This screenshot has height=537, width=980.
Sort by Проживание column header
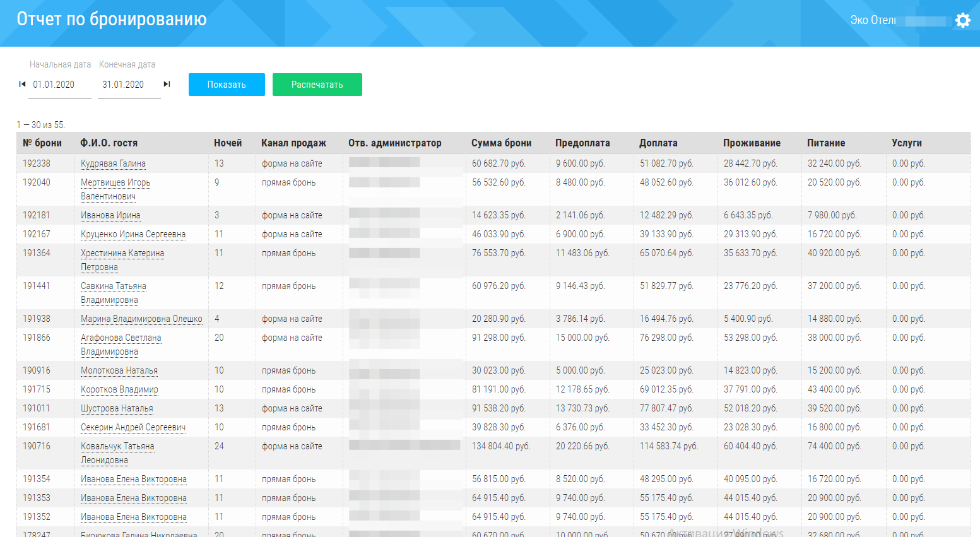point(752,143)
